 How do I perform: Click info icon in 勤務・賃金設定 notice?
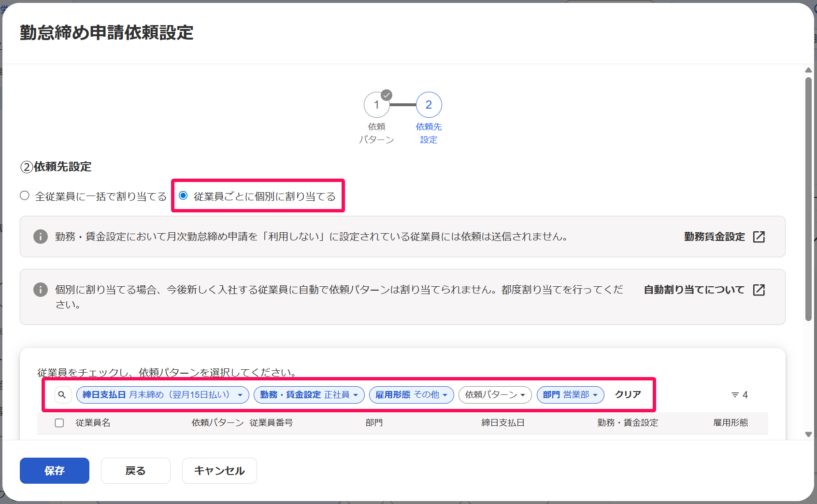[x=41, y=237]
